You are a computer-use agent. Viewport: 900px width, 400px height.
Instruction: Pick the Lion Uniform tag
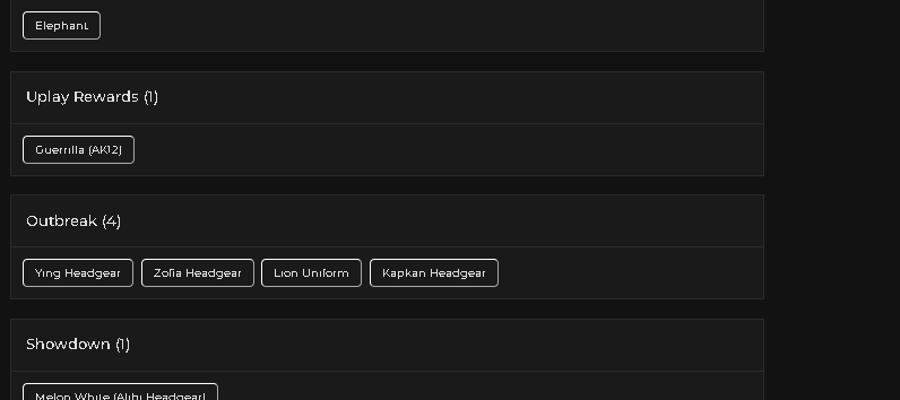coord(311,273)
